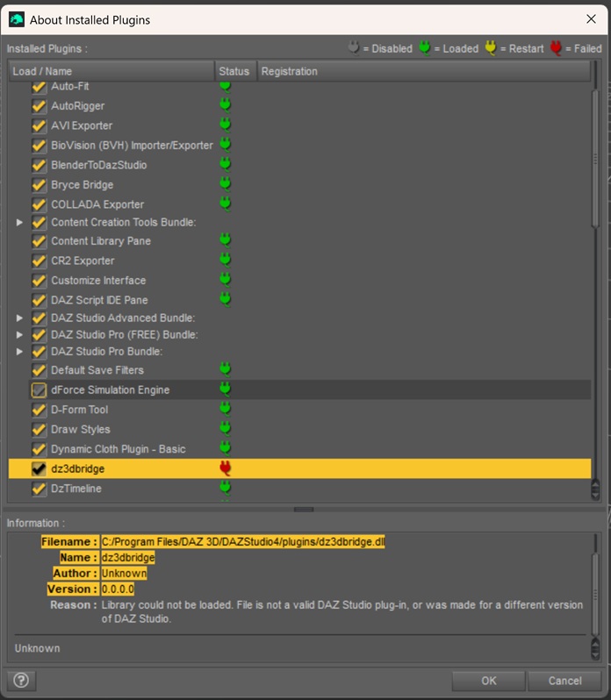Click the loaded plug icon for COLLADA Exporter
Viewport: 611px width, 700px height.
(225, 204)
